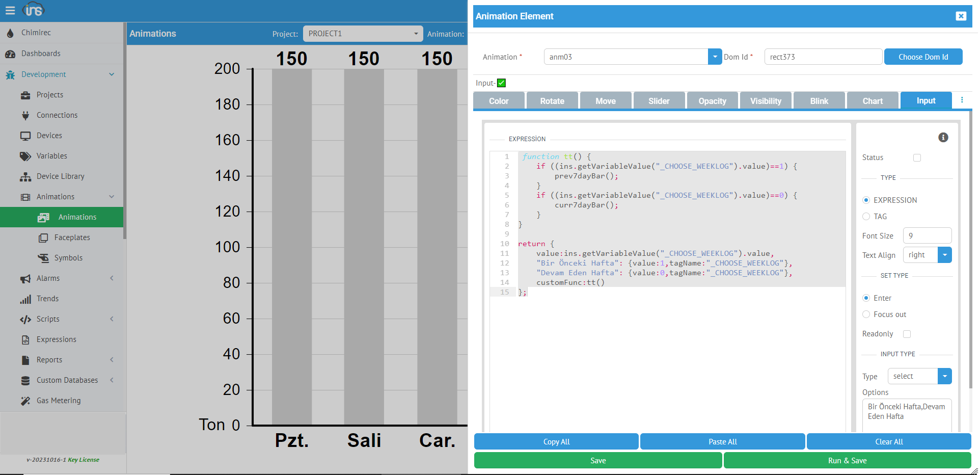Image resolution: width=980 pixels, height=475 pixels.
Task: Click the Variables tags icon
Action: point(25,156)
